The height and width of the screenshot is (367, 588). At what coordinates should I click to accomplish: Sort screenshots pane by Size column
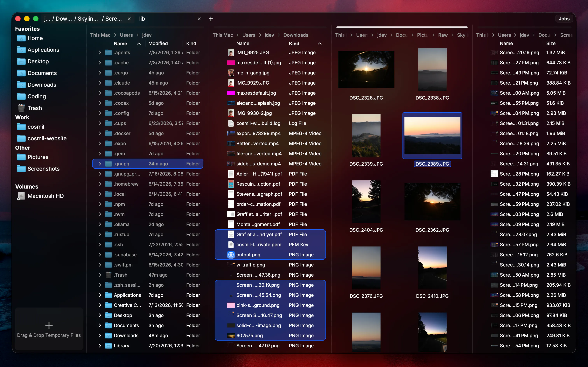[x=551, y=44]
